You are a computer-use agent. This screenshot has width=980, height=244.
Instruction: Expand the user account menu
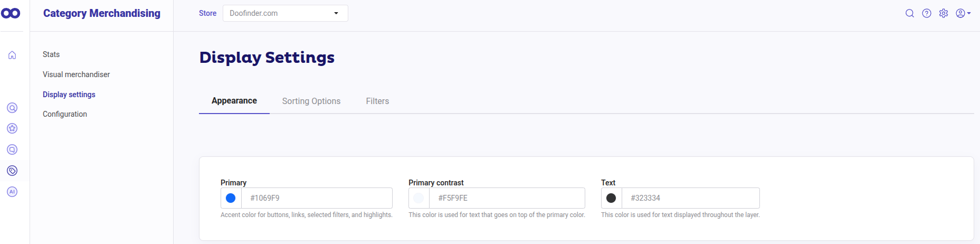click(963, 13)
